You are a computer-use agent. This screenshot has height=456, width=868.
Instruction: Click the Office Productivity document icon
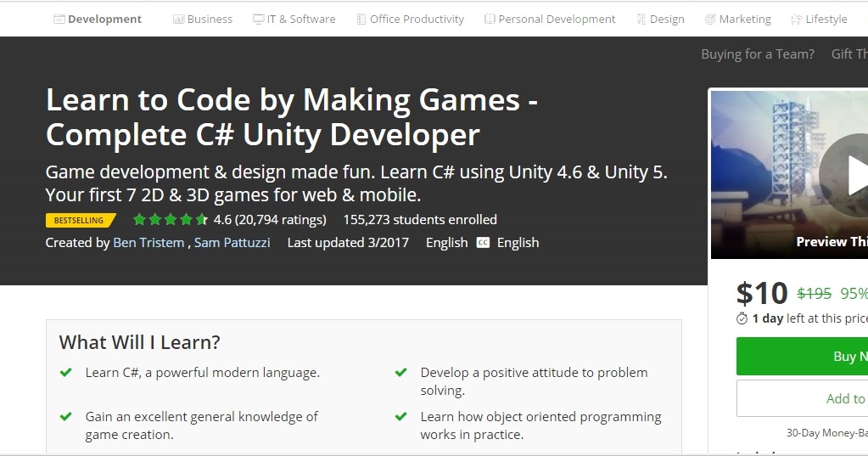361,20
